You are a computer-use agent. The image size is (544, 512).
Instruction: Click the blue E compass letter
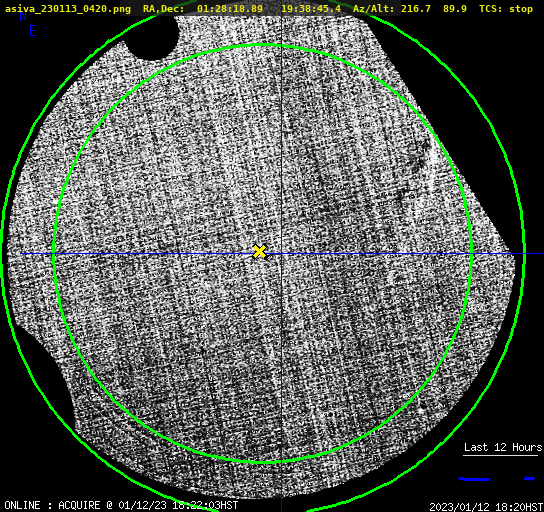[x=33, y=31]
